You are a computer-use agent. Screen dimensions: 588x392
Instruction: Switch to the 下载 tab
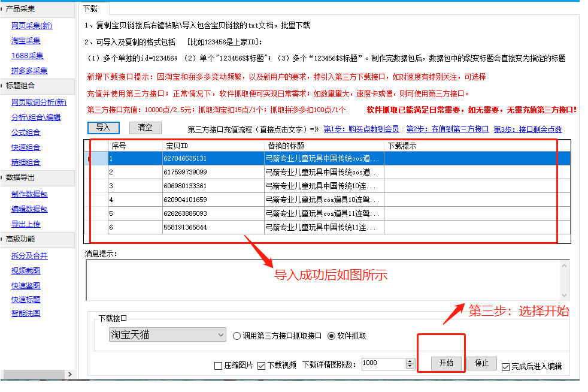(x=94, y=8)
